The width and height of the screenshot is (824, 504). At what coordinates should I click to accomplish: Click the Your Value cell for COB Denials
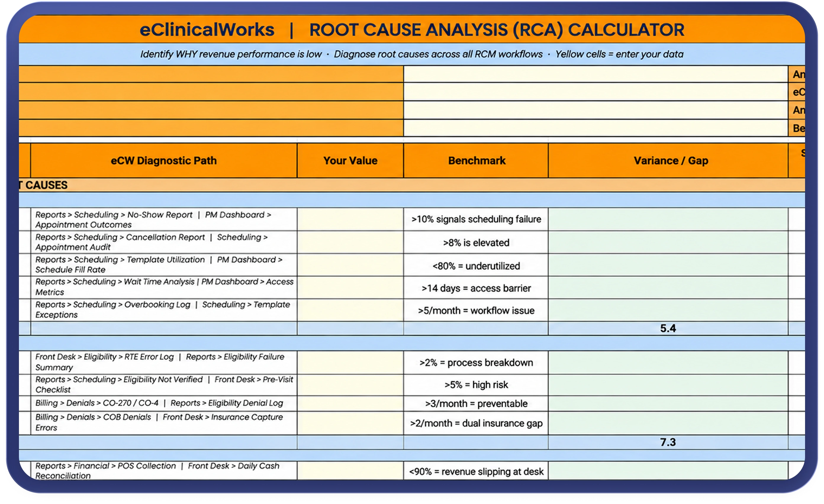(x=350, y=423)
